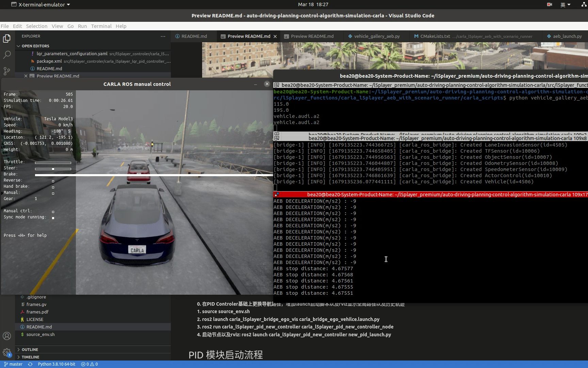Viewport: 588px width, 368px height.
Task: Click the terminal split icon beside the vehicle_gallery pane title
Action: (277, 85)
